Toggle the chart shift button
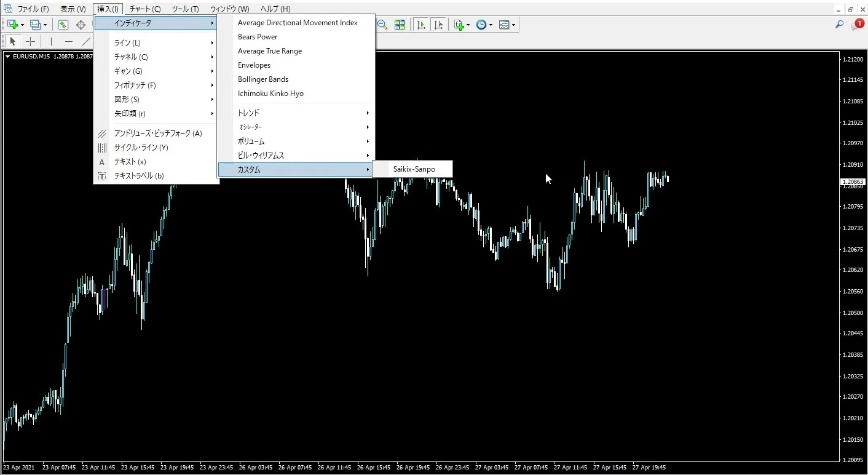This screenshot has height=475, width=868. pyautogui.click(x=438, y=25)
